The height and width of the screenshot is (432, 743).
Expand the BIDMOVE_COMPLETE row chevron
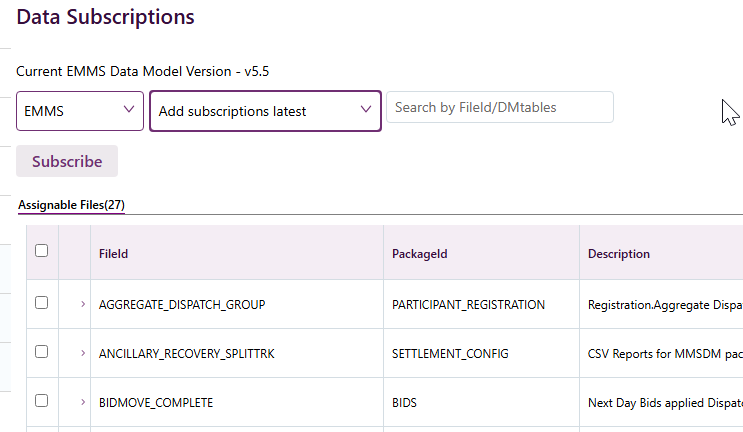[83, 402]
